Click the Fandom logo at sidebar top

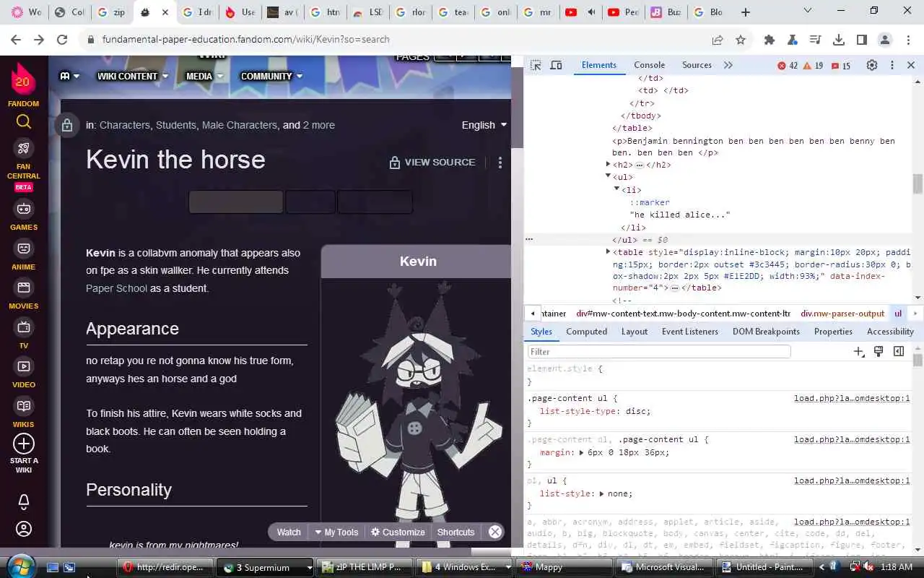23,79
